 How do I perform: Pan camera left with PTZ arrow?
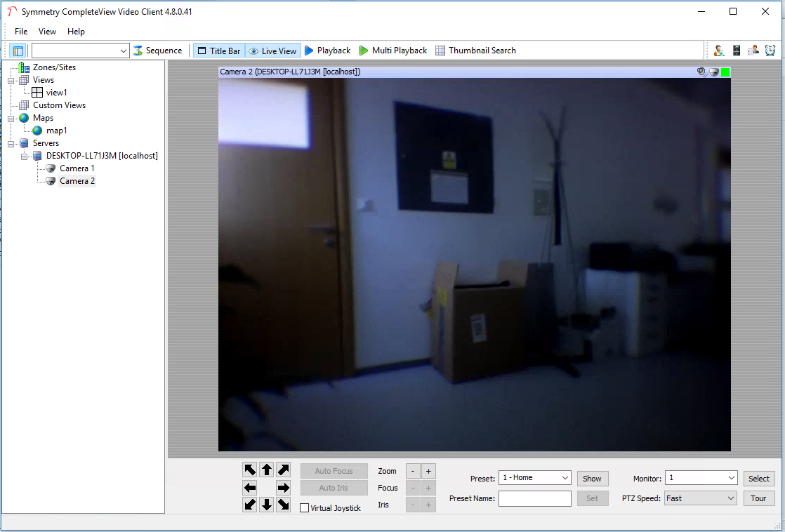[250, 487]
